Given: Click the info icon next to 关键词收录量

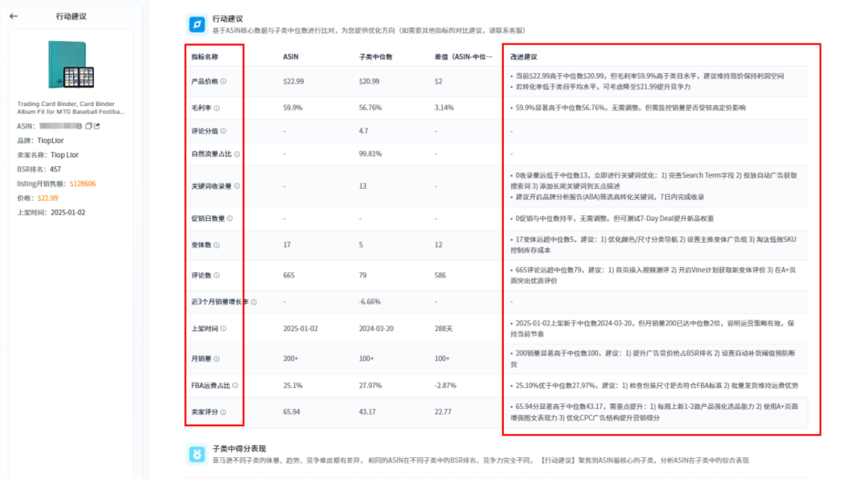Looking at the screenshot, I should tap(237, 186).
